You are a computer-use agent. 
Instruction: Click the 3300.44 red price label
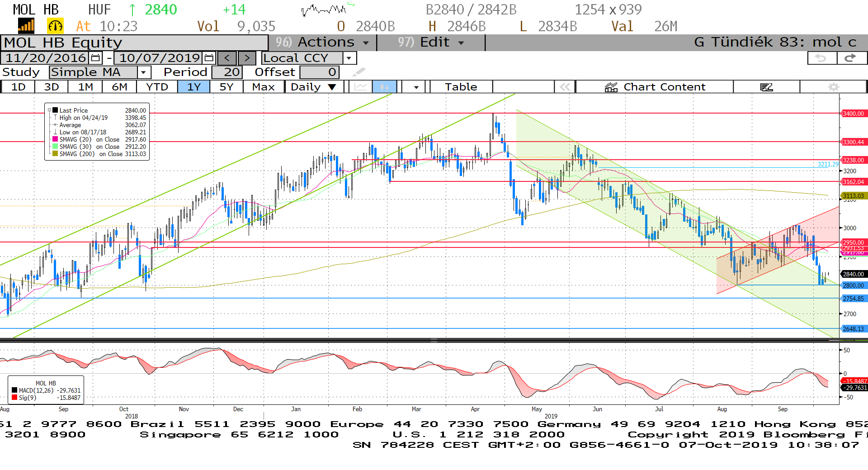[853, 142]
